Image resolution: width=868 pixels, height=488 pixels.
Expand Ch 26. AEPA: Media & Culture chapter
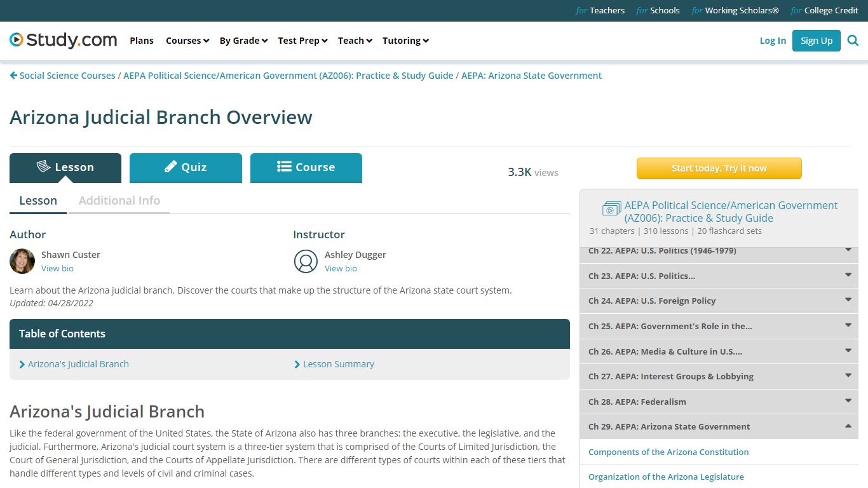coord(719,351)
